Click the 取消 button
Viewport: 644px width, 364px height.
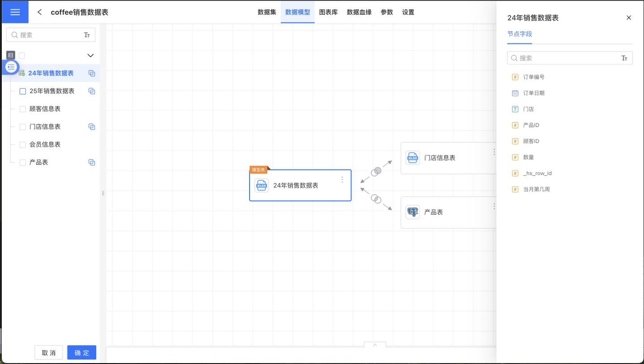click(49, 352)
